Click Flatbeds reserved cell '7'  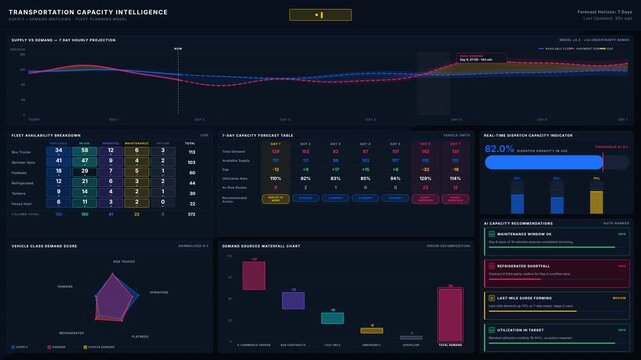click(111, 172)
